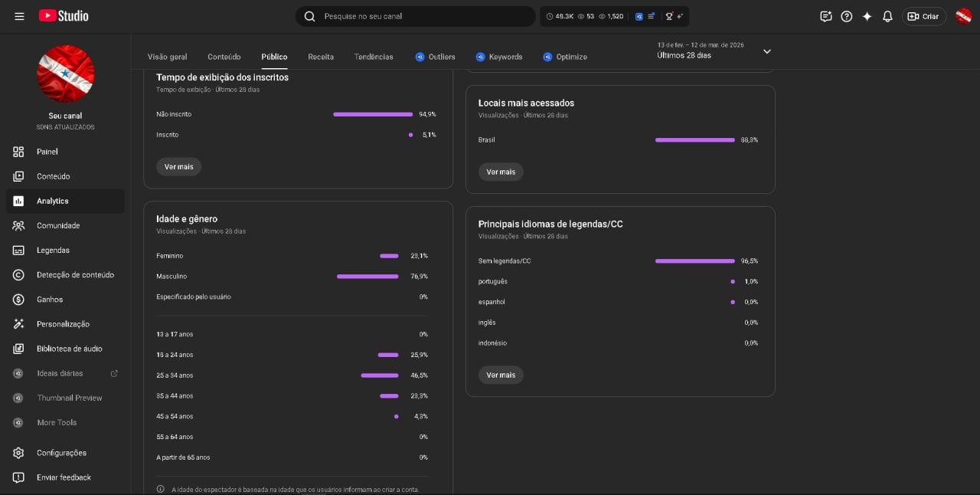The image size is (980, 495).
Task: Click the trophy icon in the top bar
Action: (670, 16)
